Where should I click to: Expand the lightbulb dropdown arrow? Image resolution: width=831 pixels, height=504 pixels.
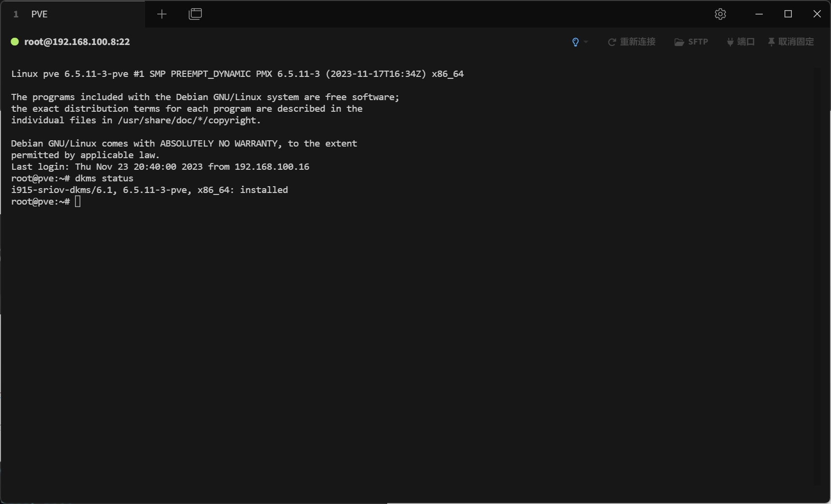586,42
